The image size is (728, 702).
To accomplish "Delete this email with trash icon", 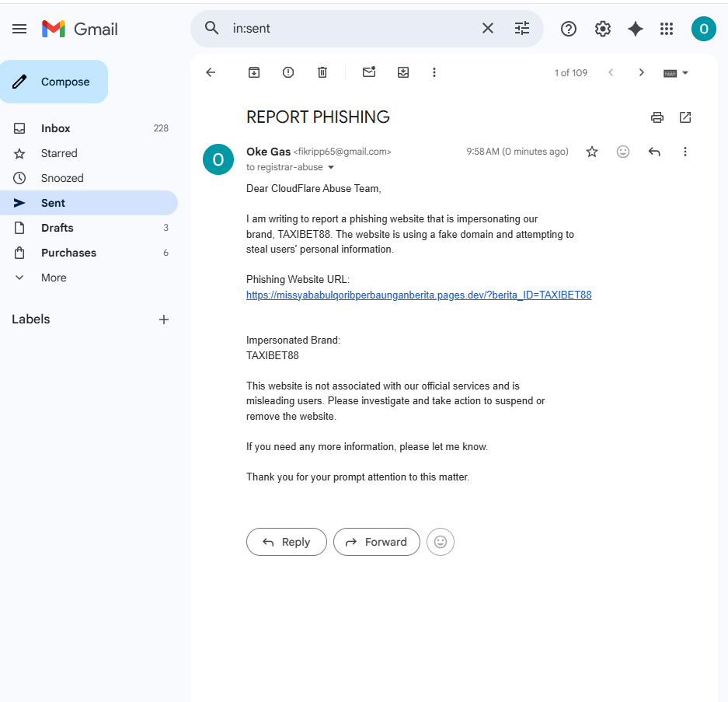I will point(322,72).
